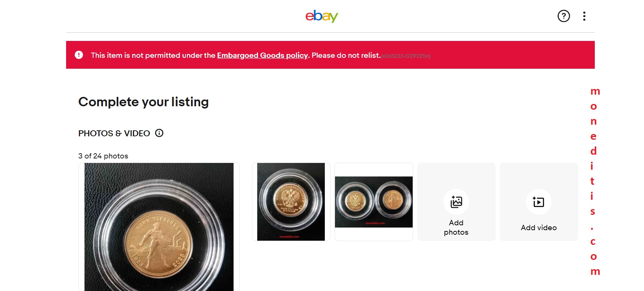Screen dimensions: 644x291
Task: Select the Add photos camera icon
Action: pyautogui.click(x=456, y=202)
